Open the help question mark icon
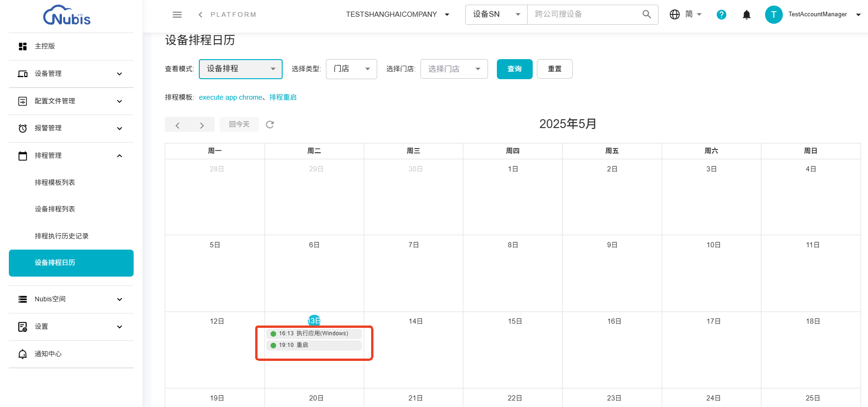The height and width of the screenshot is (407, 868). click(721, 14)
